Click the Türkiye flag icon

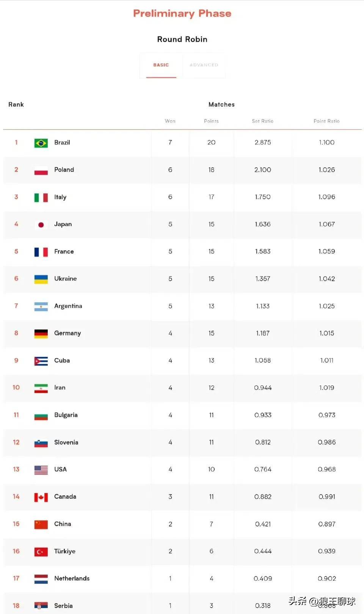[41, 551]
